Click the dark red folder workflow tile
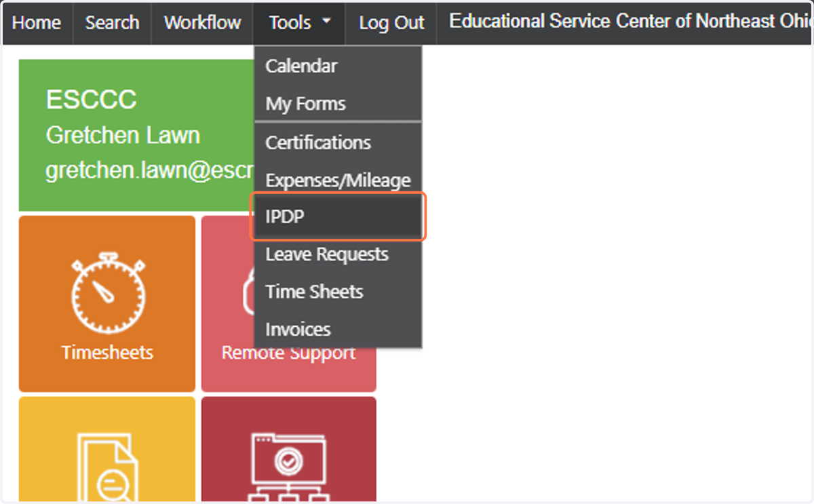Viewport: 814px width, 504px height. click(289, 449)
